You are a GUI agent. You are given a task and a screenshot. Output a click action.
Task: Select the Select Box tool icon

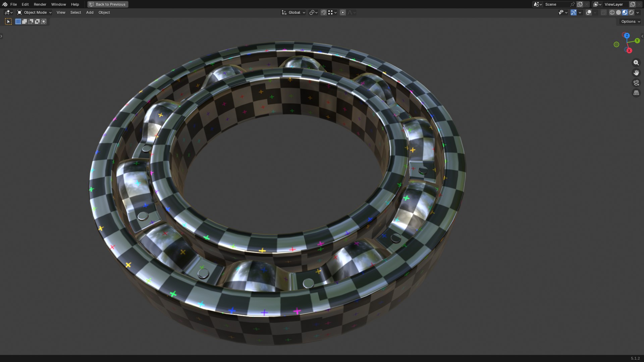point(8,21)
